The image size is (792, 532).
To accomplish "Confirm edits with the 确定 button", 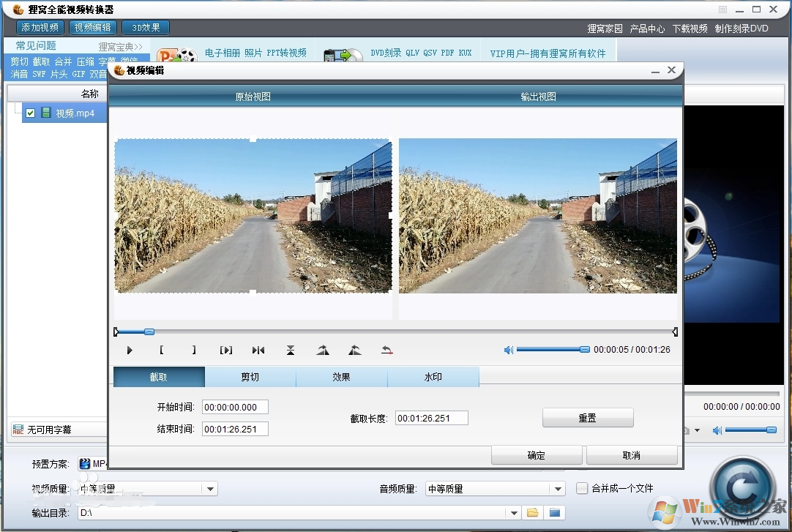I will [537, 454].
